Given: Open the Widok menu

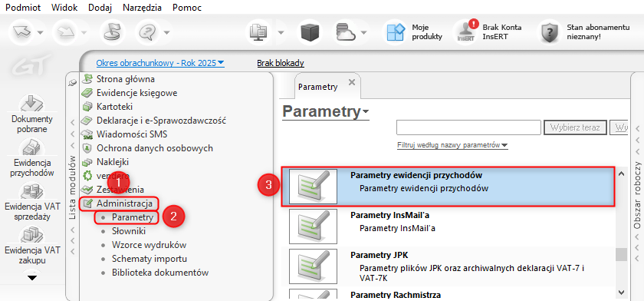Looking at the screenshot, I should pos(64,8).
